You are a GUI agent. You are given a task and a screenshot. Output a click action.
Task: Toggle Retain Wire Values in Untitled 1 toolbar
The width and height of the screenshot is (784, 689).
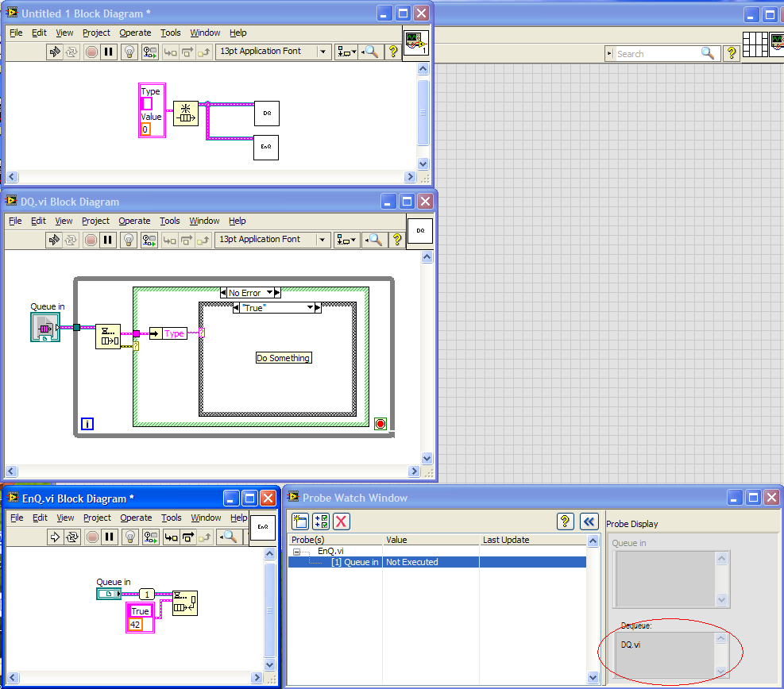point(149,52)
